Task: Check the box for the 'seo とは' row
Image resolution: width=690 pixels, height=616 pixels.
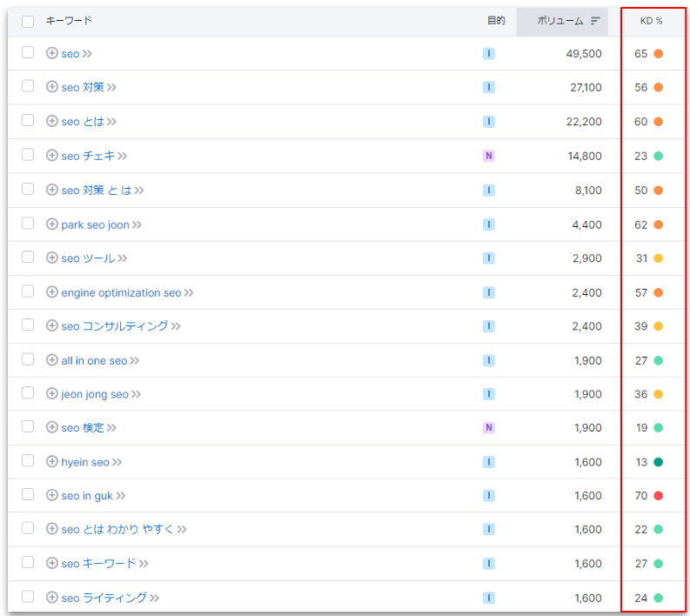Action: point(28,121)
